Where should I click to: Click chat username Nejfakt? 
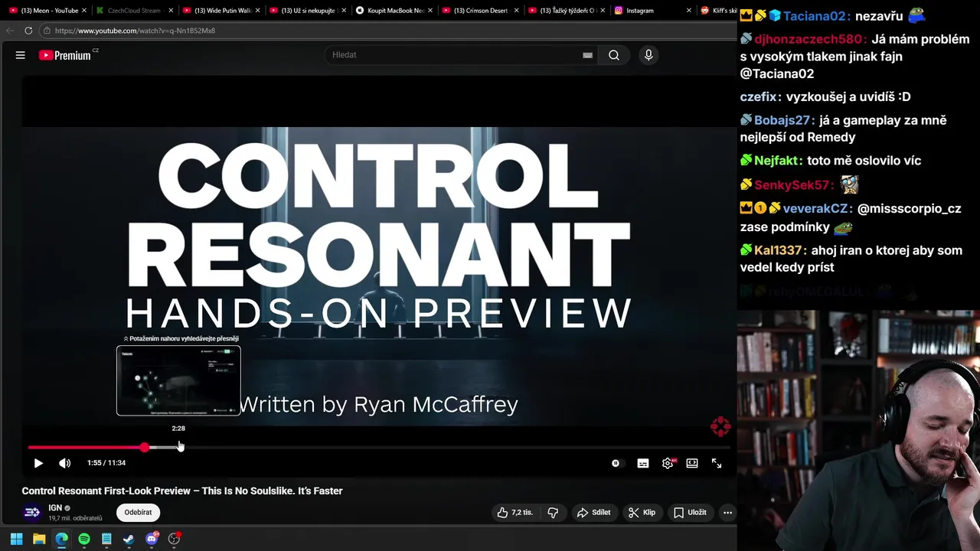point(778,161)
